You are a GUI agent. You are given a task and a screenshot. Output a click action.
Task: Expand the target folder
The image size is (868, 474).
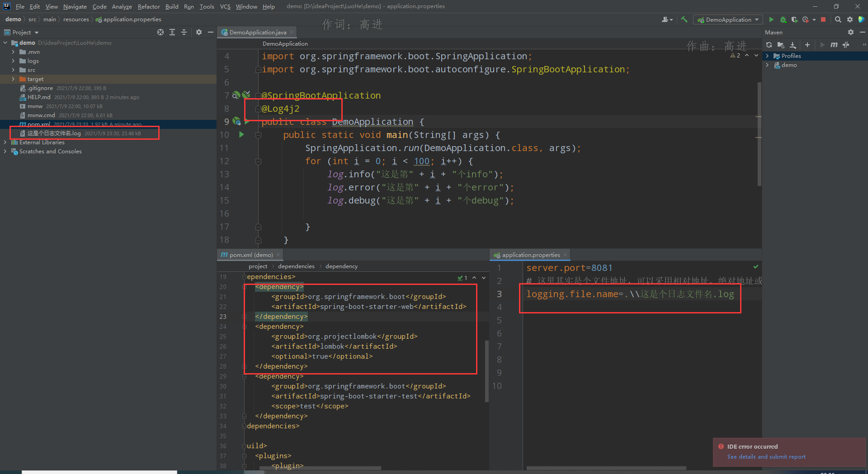click(13, 79)
